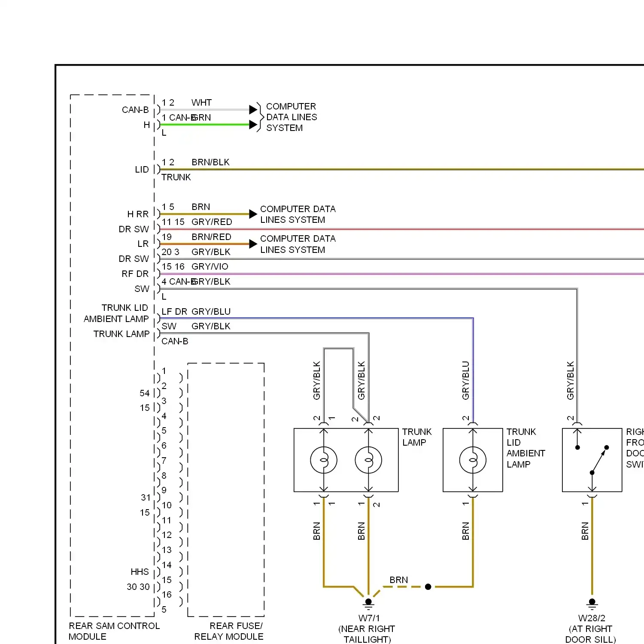The width and height of the screenshot is (644, 644).
Task: Click TRUNK LID AMBIENT LAMP label beside lamp box
Action: point(526,448)
